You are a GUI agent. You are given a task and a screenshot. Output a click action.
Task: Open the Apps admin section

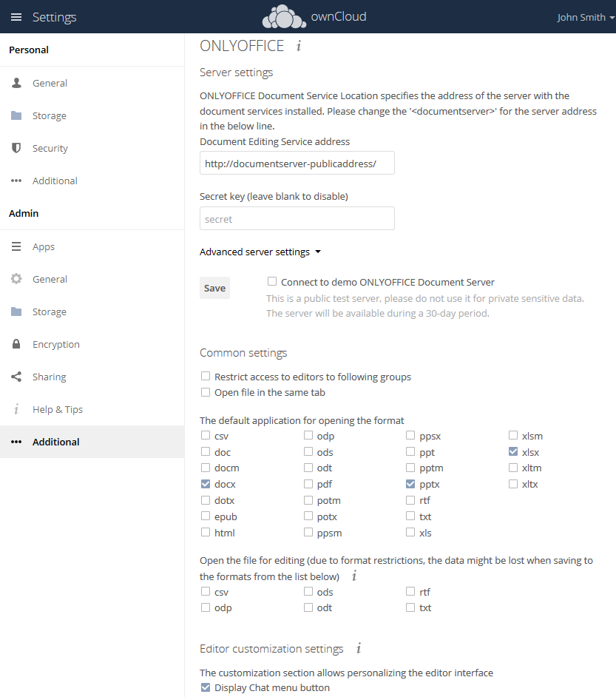pyautogui.click(x=44, y=246)
